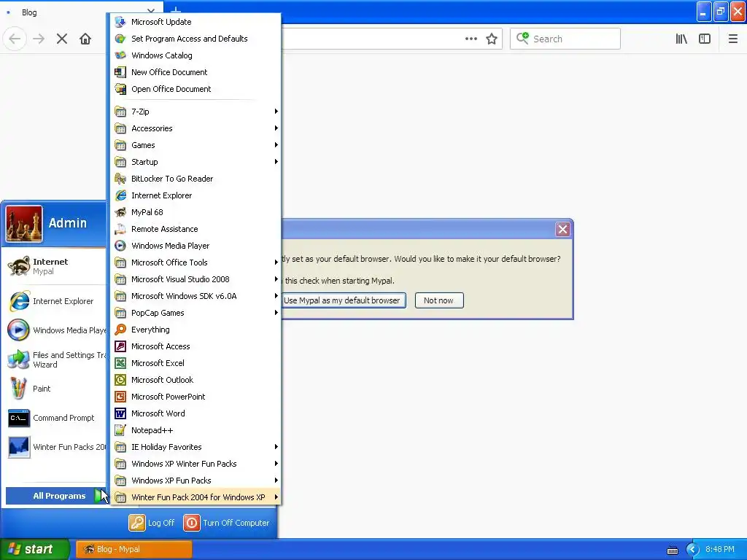Select Blog - Mypal taskbar button

[x=134, y=549]
